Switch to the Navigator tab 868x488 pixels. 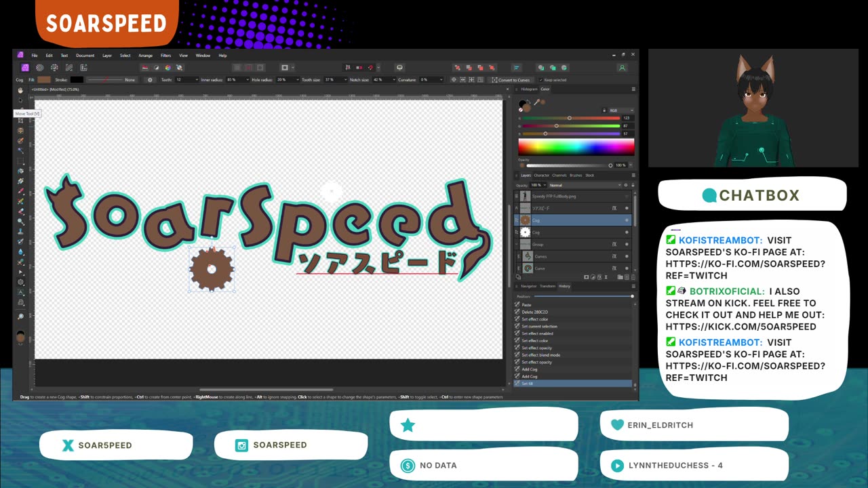528,286
